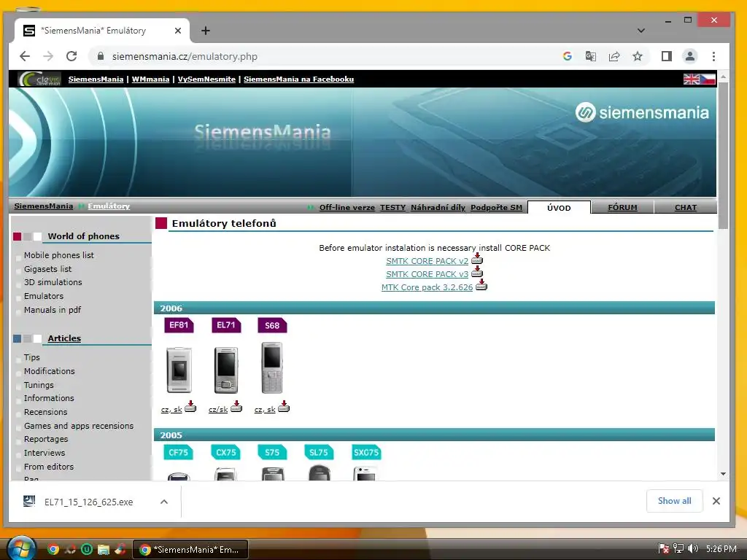The image size is (747, 560).
Task: Switch to the FÓRUM tab
Action: click(622, 208)
